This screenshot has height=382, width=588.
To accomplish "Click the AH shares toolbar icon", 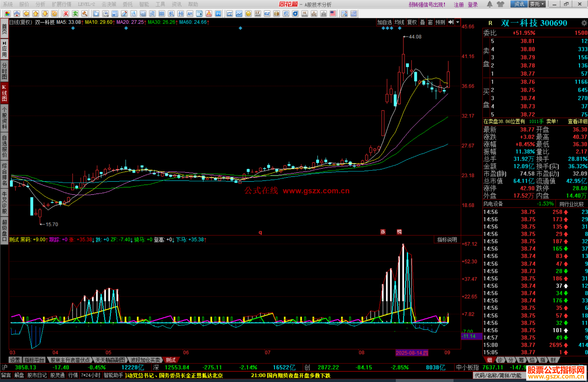I will [190, 14].
